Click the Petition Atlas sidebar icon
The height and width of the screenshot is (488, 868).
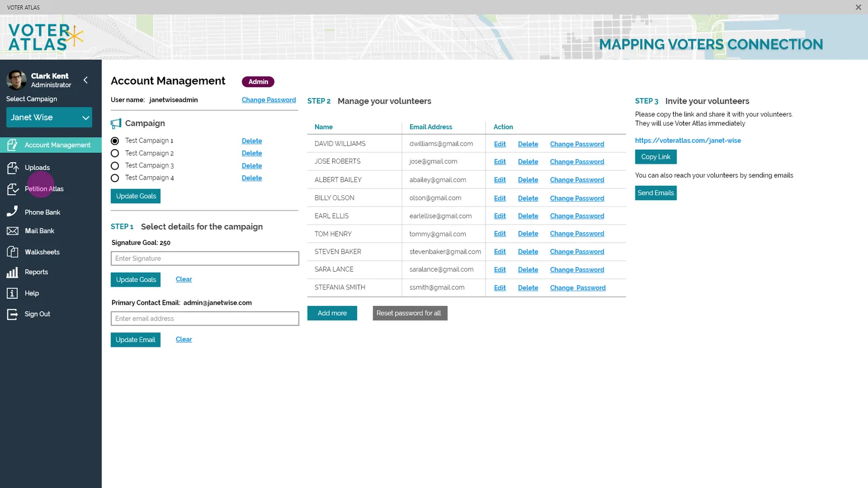coord(12,189)
